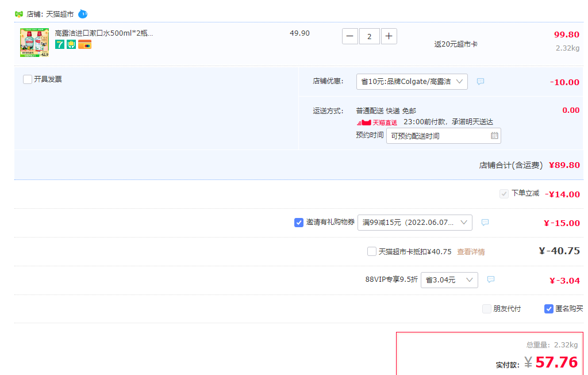Decrease quantity with the minus button

tap(350, 36)
